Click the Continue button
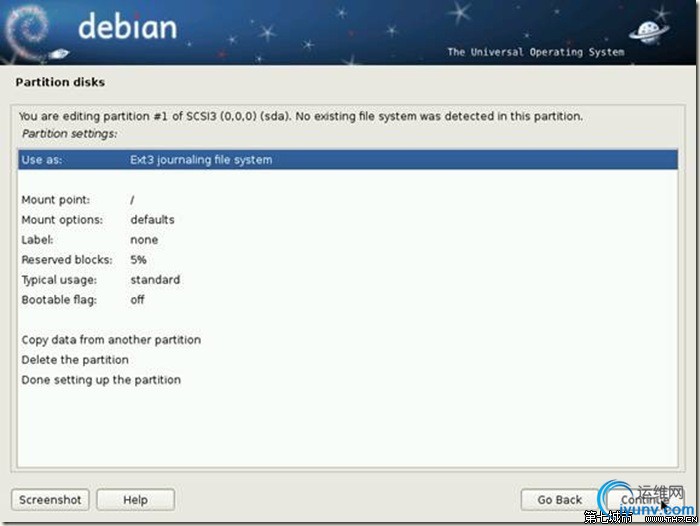 (645, 500)
